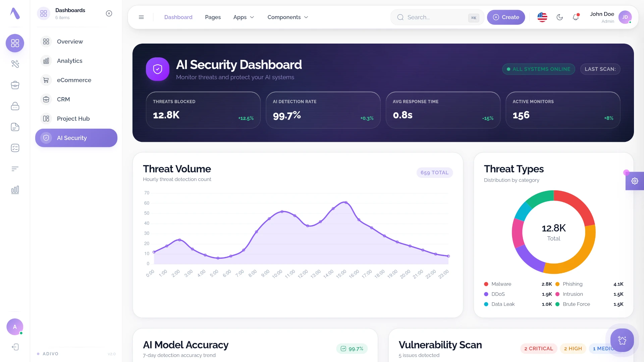
Task: Click the Threats Blocked stat card
Action: point(203,110)
